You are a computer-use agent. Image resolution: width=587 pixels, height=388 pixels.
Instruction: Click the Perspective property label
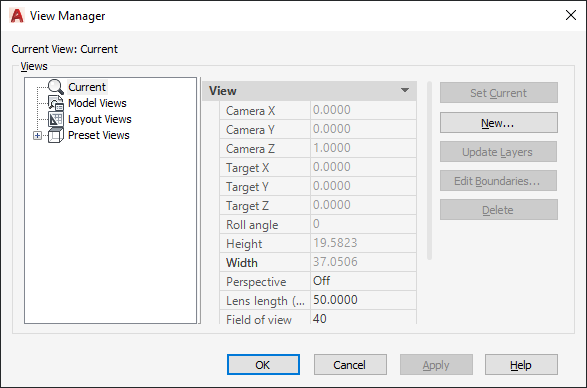256,282
